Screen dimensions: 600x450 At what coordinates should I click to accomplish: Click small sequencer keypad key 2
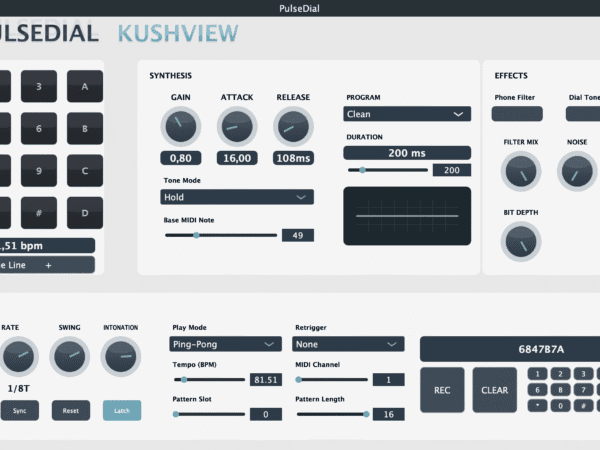point(560,373)
